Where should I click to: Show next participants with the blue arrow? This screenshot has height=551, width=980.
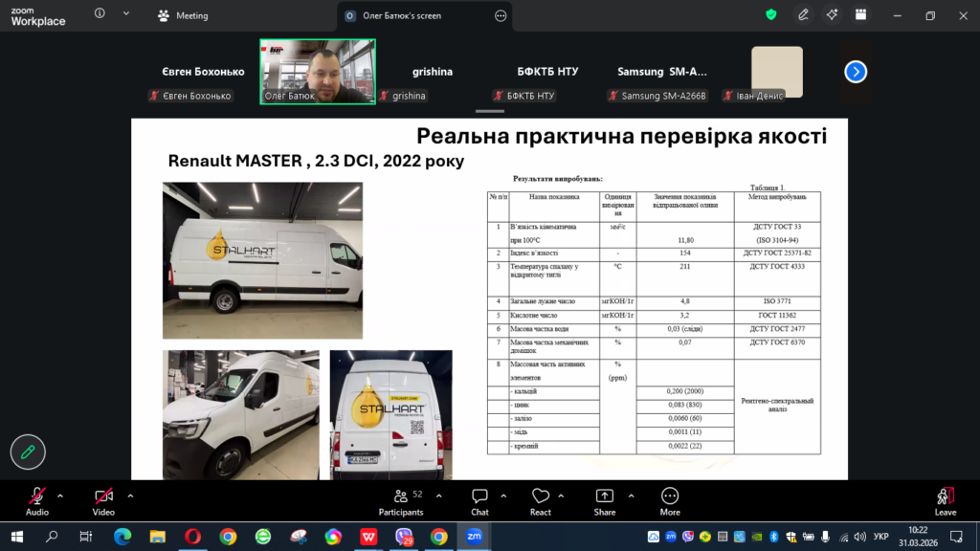tap(856, 72)
